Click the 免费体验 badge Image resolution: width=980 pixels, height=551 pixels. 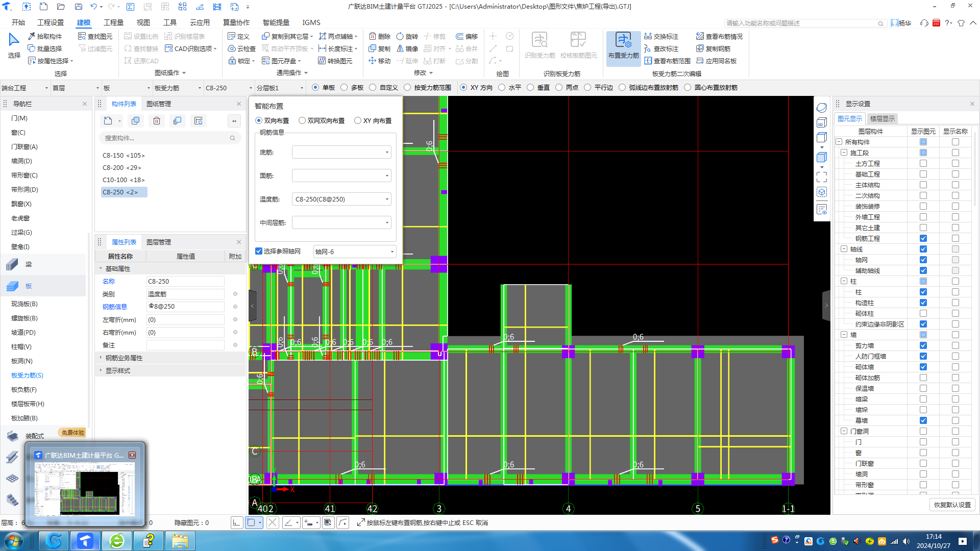[72, 433]
